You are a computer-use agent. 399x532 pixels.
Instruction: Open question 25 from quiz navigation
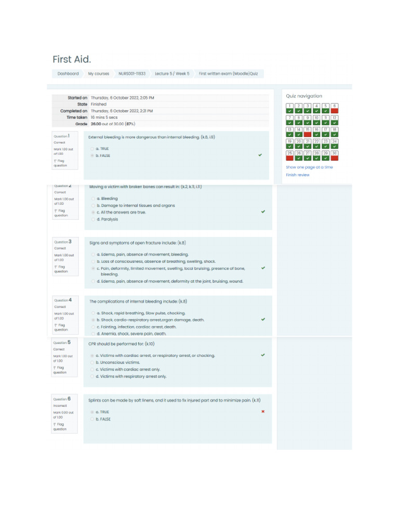pos(289,155)
